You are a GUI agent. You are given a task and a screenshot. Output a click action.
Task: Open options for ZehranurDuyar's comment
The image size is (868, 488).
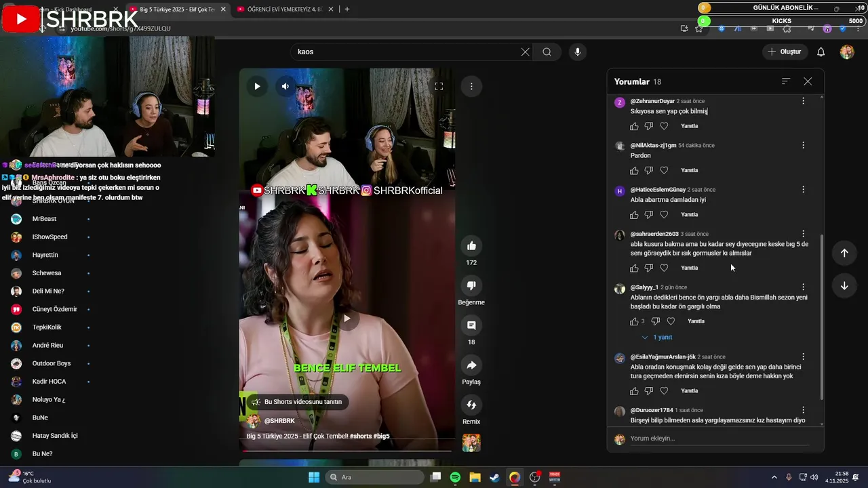pos(803,101)
